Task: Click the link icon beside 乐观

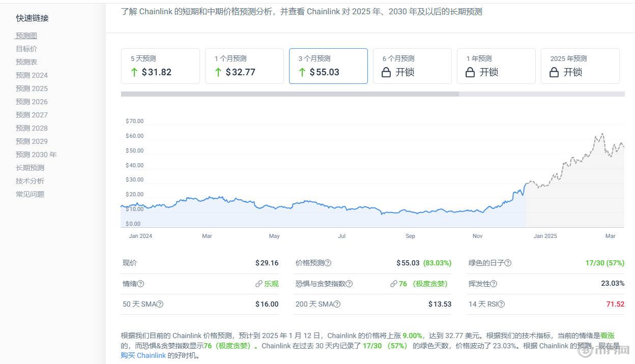Action: click(259, 284)
